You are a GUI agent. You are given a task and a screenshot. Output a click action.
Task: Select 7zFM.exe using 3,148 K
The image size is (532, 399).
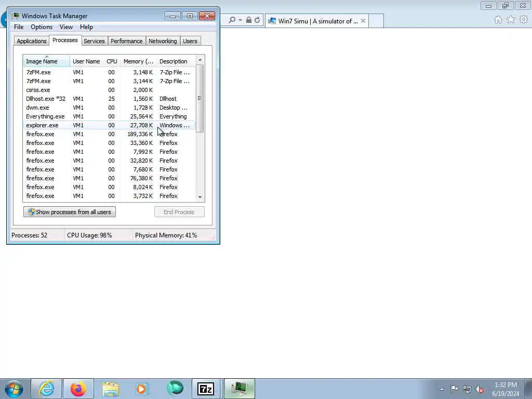pyautogui.click(x=109, y=72)
